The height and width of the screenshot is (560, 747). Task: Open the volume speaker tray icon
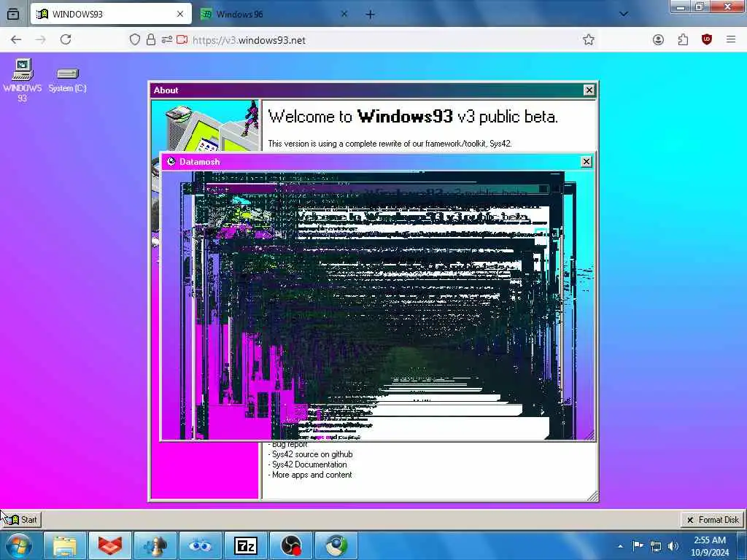[673, 546]
